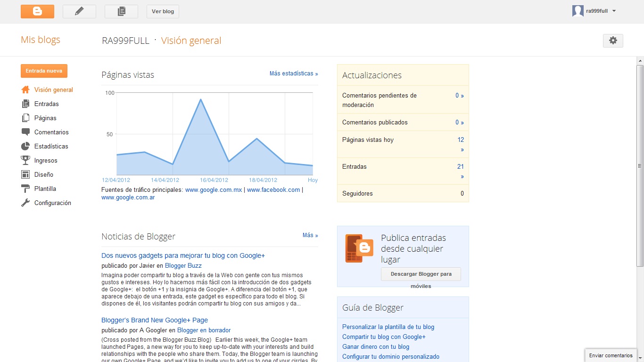Click the Entrada nueva button
Screen dimensions: 644x362
coord(44,71)
